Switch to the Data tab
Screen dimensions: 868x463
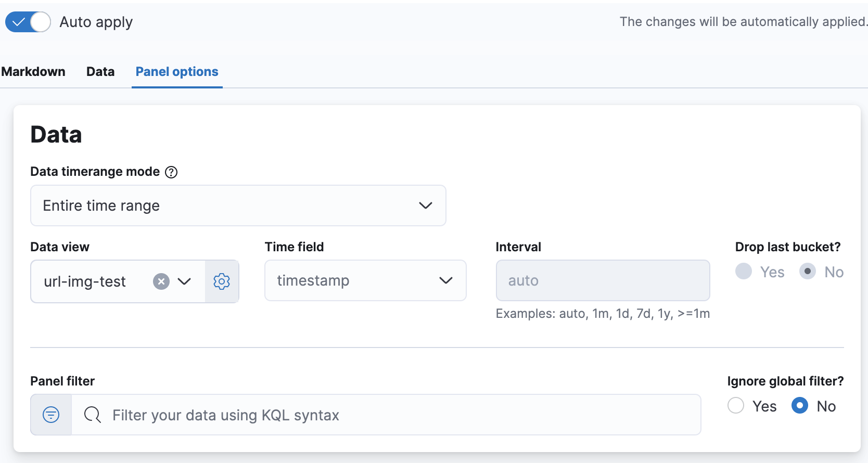pos(100,72)
